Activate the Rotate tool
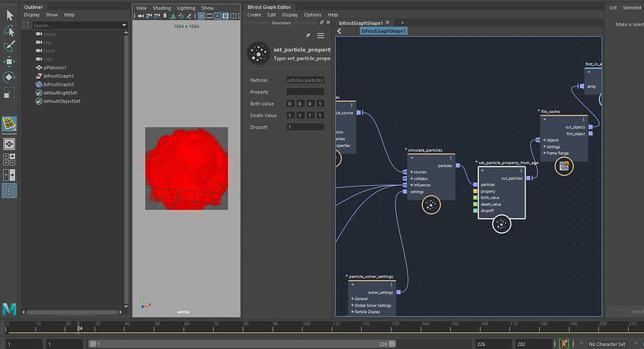Image resolution: width=644 pixels, height=349 pixels. tap(9, 77)
